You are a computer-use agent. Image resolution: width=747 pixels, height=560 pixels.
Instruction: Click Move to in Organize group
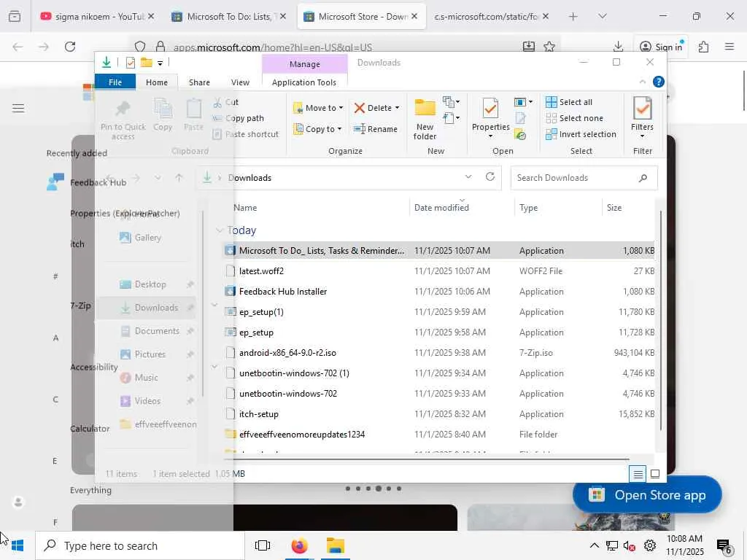[x=318, y=108]
